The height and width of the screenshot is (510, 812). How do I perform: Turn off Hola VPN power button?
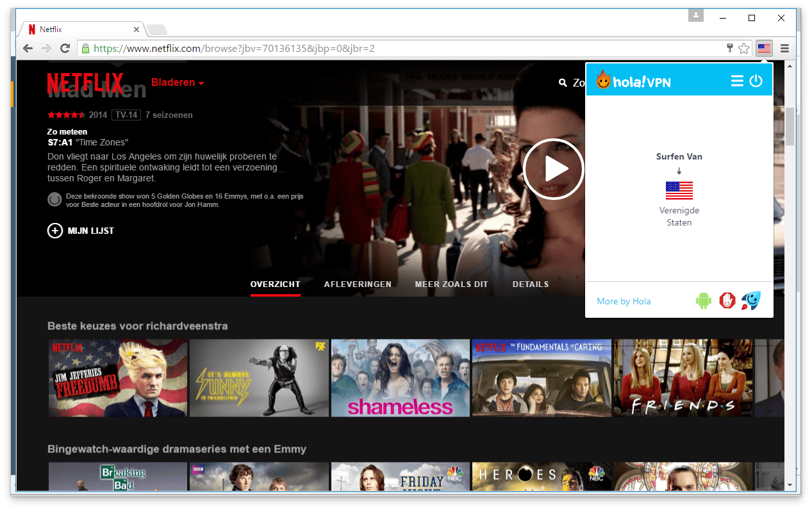pos(756,81)
